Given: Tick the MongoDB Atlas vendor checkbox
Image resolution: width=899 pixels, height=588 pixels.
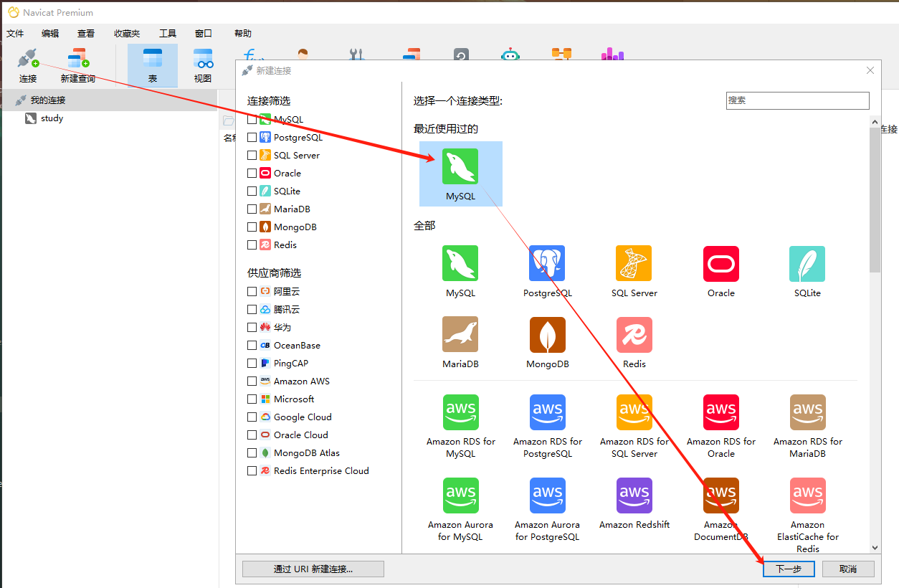Looking at the screenshot, I should tap(252, 452).
